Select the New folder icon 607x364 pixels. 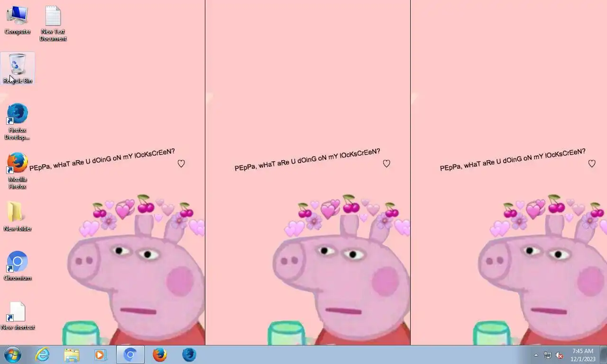coord(18,217)
